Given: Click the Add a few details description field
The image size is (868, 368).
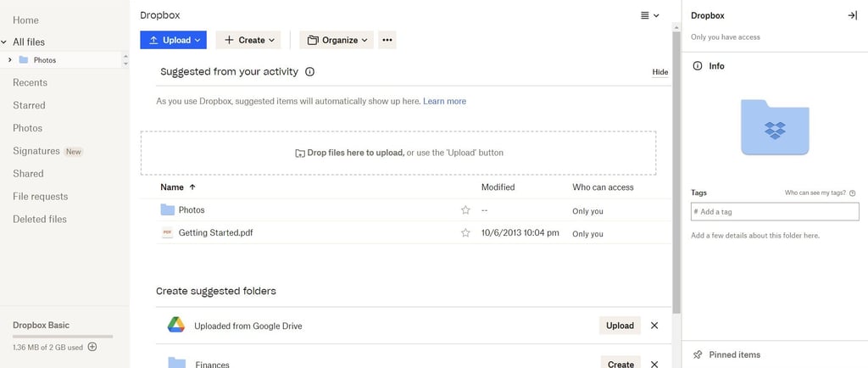Looking at the screenshot, I should [755, 236].
